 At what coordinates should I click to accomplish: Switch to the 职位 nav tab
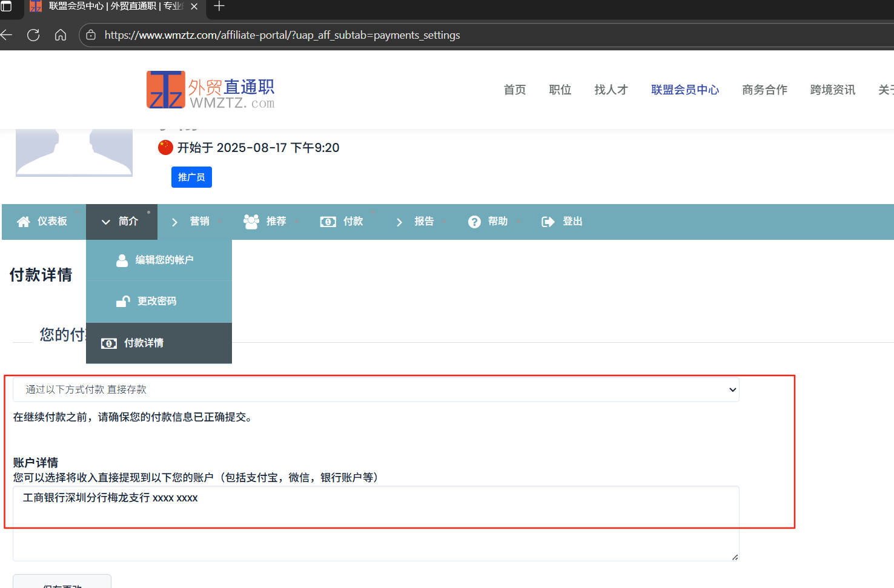tap(560, 89)
